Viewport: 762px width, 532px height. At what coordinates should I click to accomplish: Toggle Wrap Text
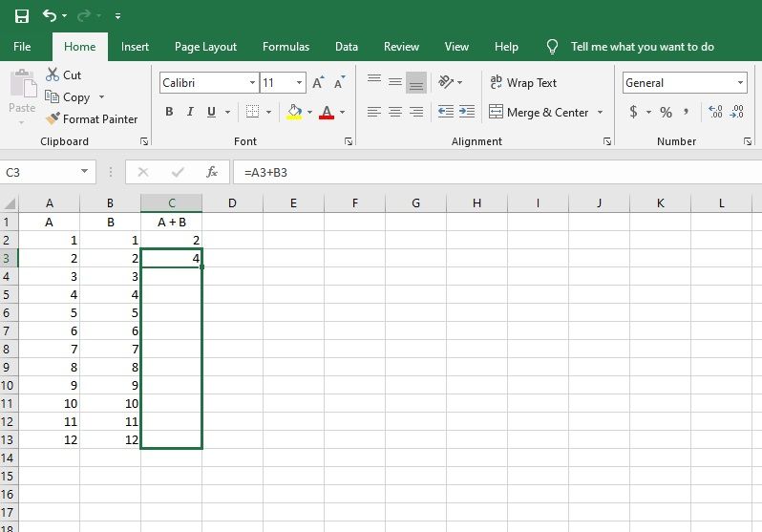click(x=523, y=83)
